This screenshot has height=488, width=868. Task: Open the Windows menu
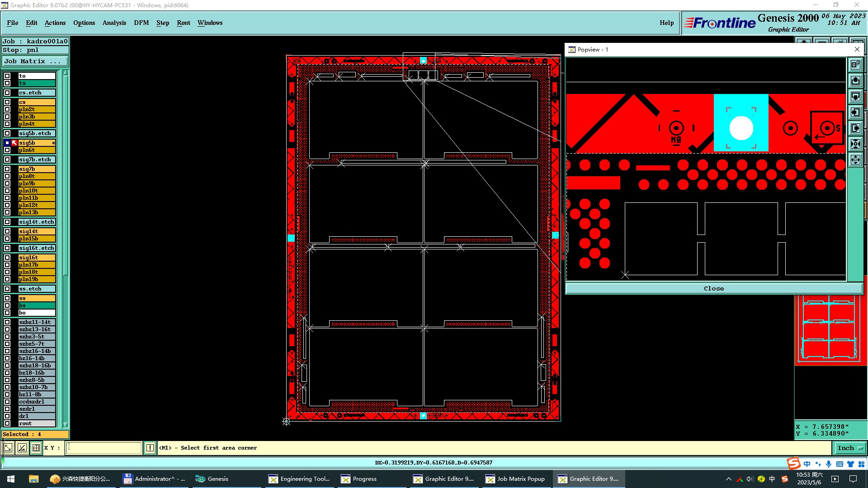[x=210, y=23]
